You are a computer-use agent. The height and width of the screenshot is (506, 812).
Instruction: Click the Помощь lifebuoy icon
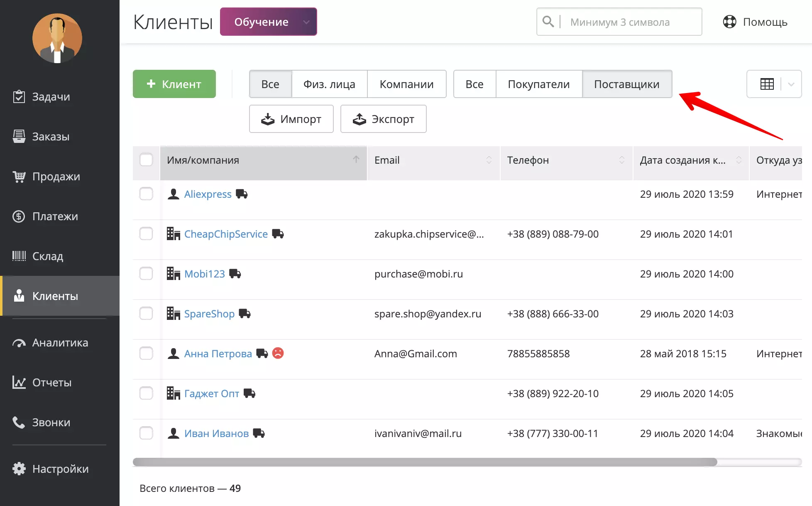click(729, 22)
